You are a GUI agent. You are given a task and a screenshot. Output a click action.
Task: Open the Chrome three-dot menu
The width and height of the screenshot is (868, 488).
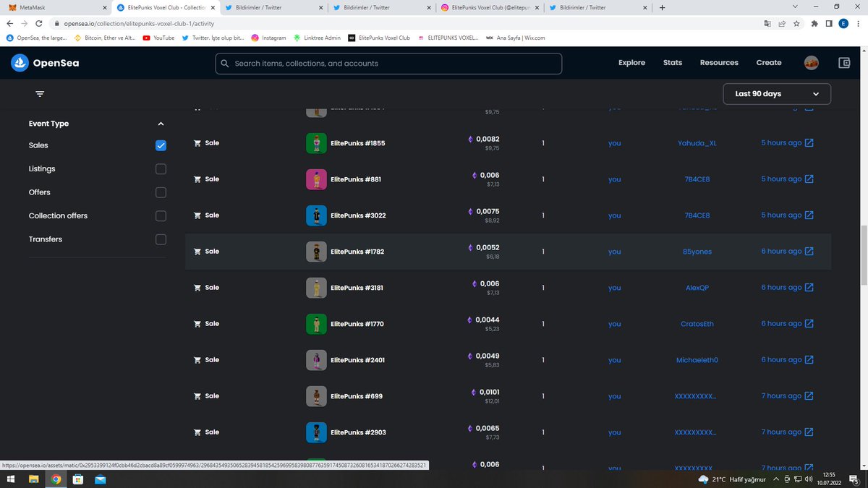click(x=858, y=23)
